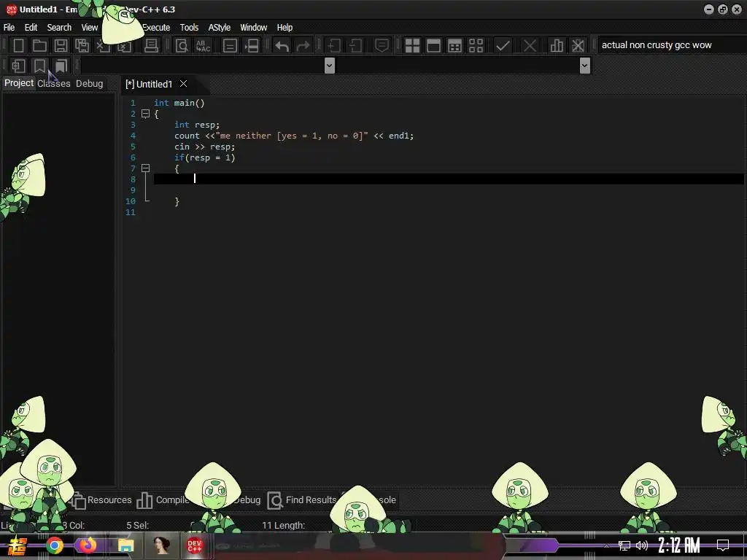Open Find with the magnifier page icon
747x560 pixels.
click(x=182, y=46)
